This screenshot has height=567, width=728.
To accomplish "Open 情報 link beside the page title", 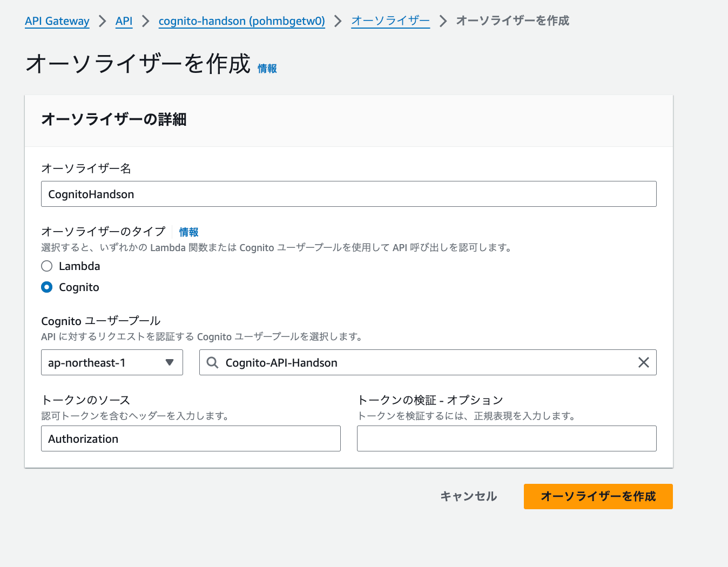I will pyautogui.click(x=267, y=69).
